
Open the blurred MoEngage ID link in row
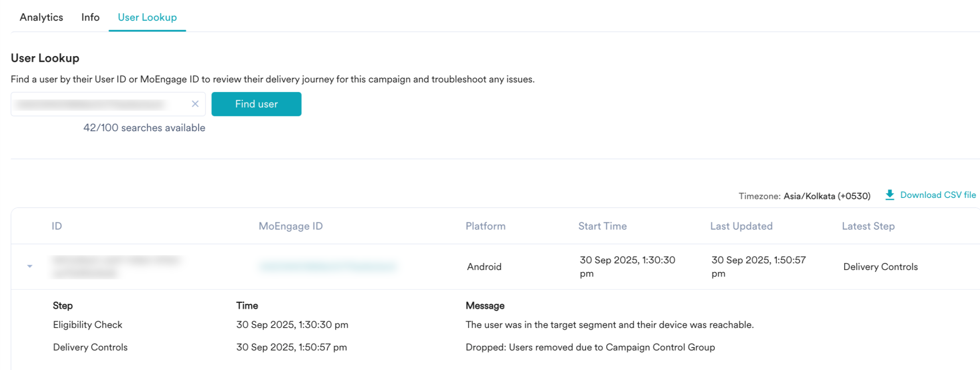pyautogui.click(x=328, y=266)
